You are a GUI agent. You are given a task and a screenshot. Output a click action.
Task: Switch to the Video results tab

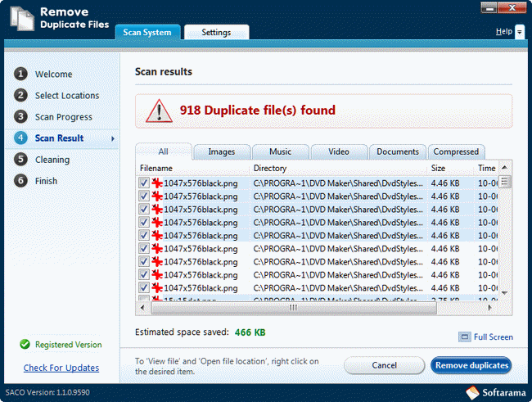(x=339, y=151)
